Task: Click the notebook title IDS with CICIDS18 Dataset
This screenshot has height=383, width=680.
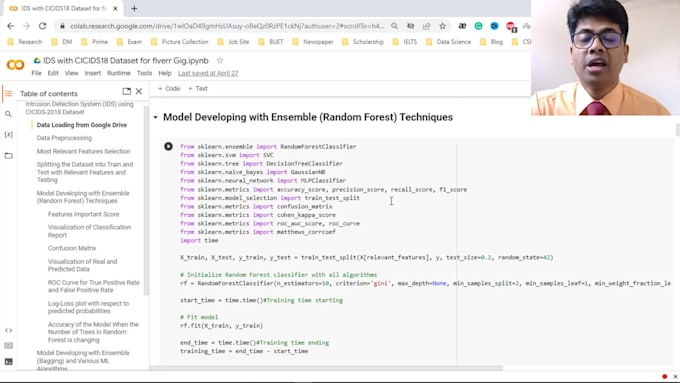Action: 126,61
